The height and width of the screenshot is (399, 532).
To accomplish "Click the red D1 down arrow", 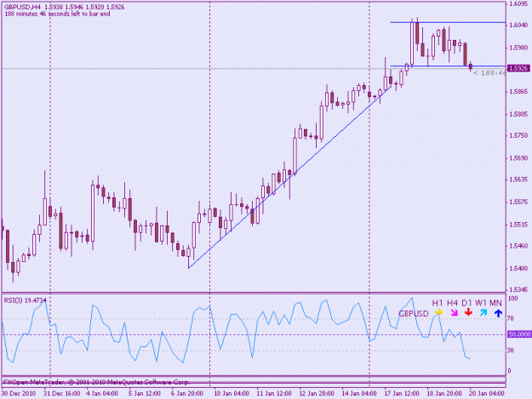I will point(468,312).
